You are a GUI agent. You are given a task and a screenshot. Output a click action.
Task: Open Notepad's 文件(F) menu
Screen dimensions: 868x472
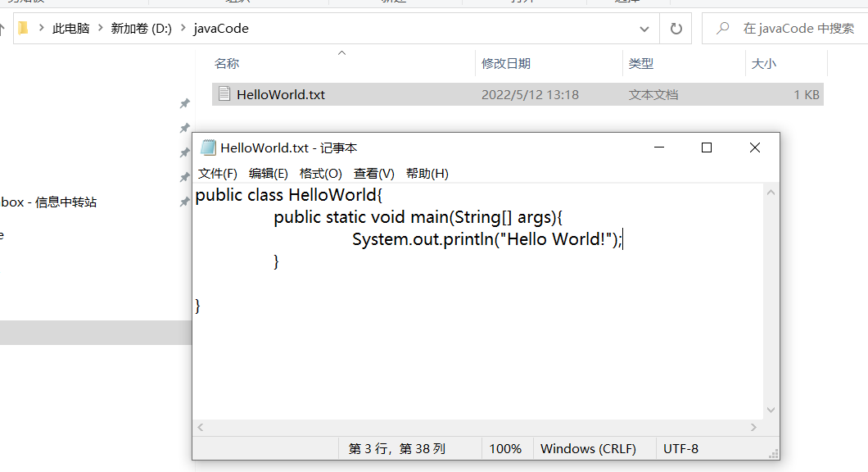[x=218, y=174]
